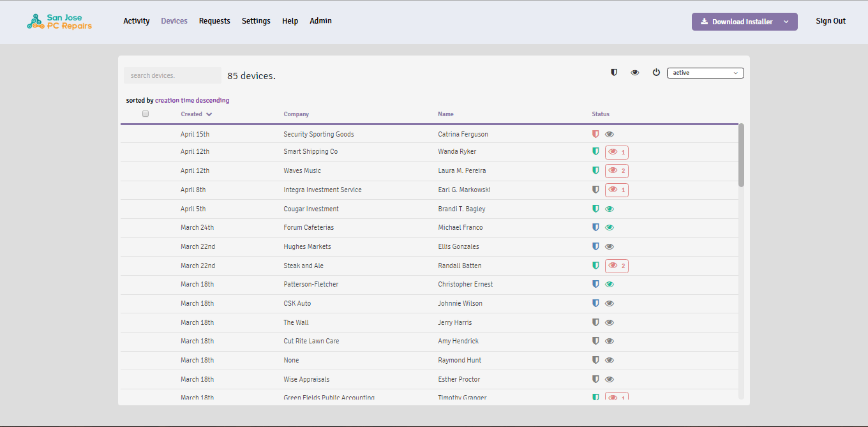
Task: Click the red shield for Catrina Ferguson
Action: pos(595,135)
